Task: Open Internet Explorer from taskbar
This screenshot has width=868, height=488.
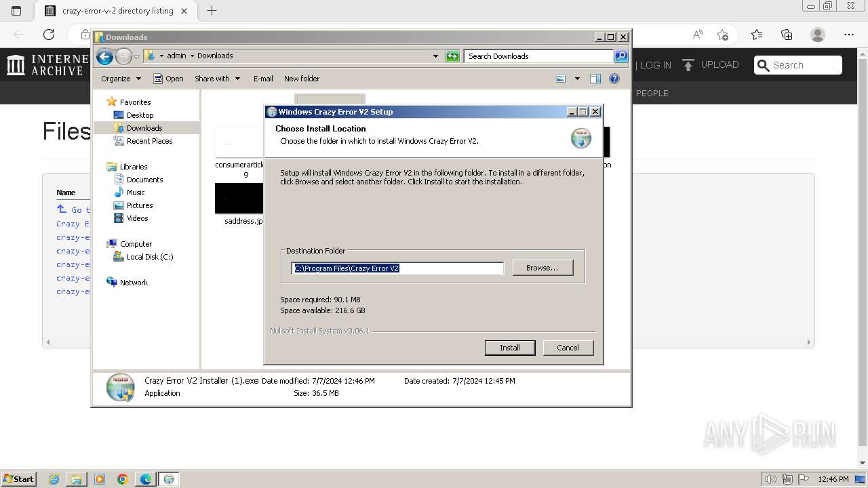Action: [x=54, y=479]
